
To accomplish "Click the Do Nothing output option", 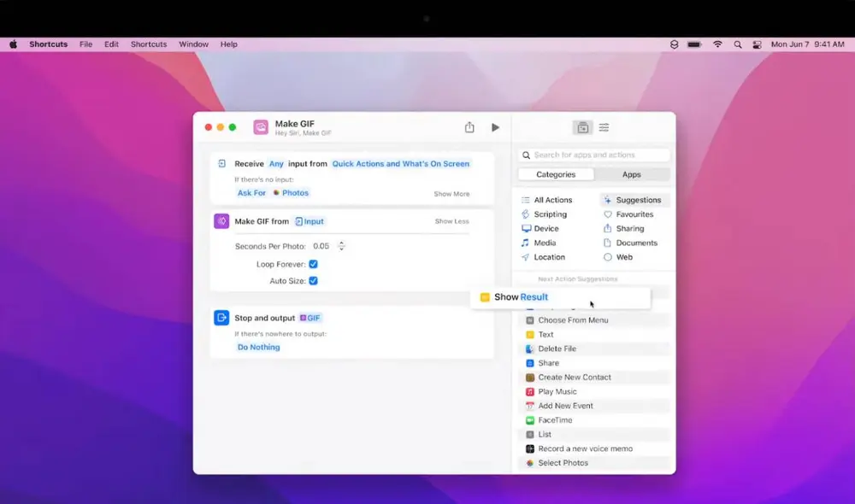I will tap(259, 347).
